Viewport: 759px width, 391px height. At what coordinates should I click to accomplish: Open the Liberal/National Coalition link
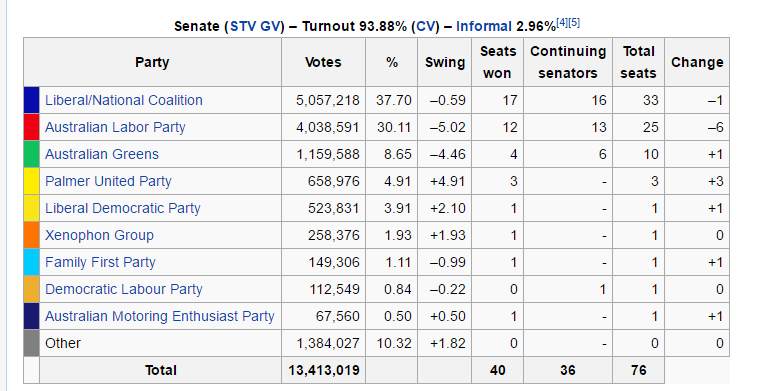click(x=123, y=100)
